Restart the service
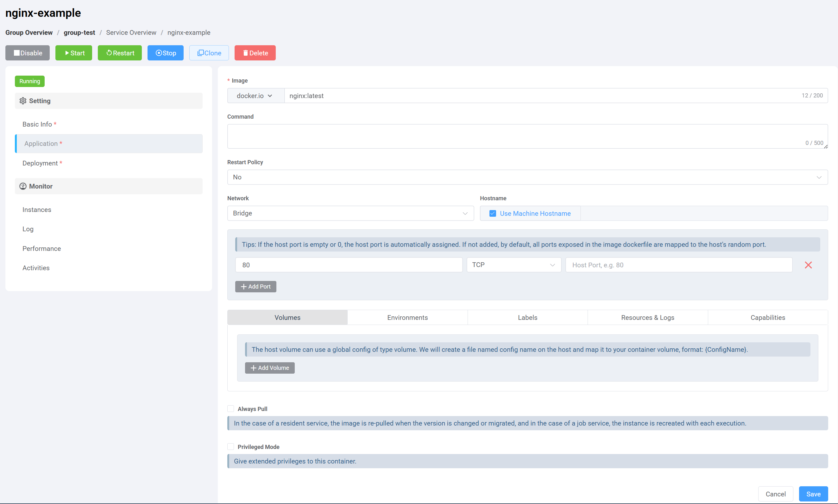 point(120,53)
